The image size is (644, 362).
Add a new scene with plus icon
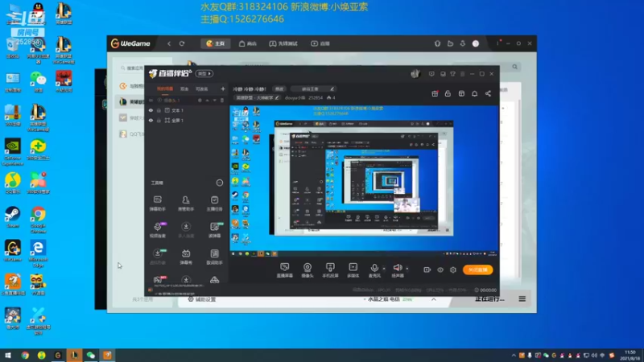coord(223,88)
